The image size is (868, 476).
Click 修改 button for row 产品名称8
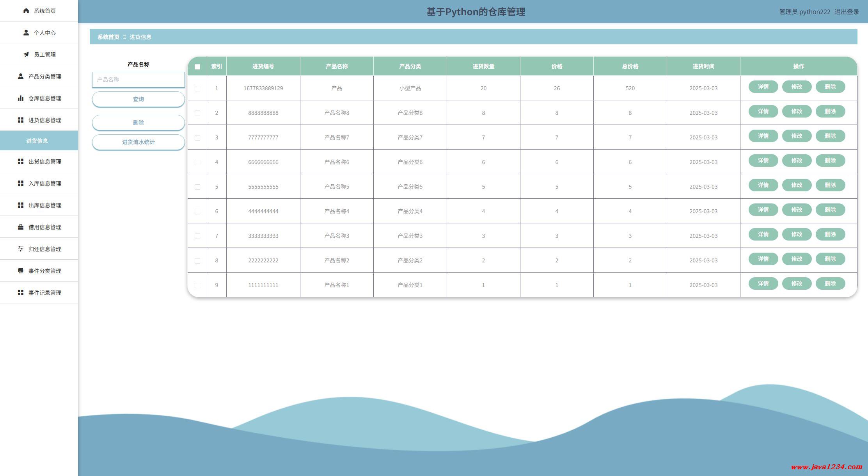click(797, 111)
